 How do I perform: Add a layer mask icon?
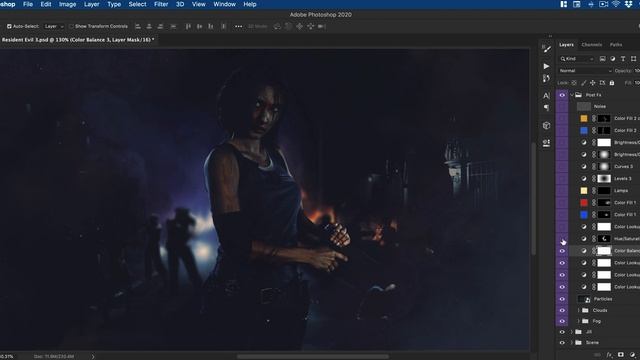pyautogui.click(x=621, y=355)
